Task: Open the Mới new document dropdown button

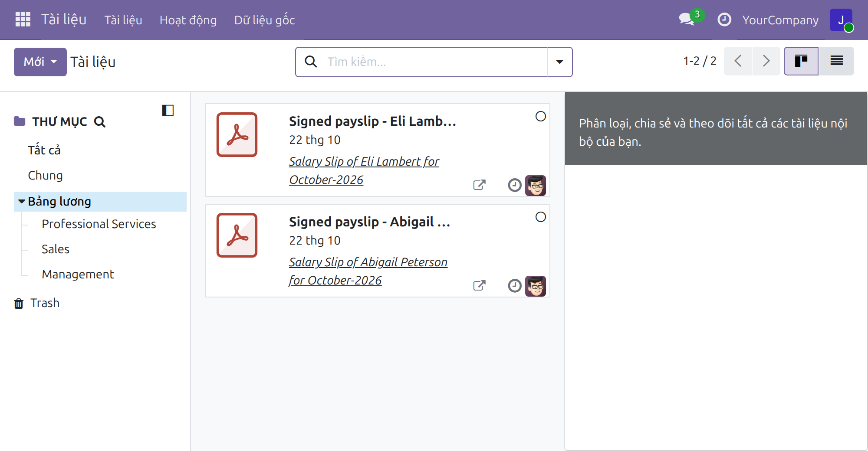Action: [40, 62]
